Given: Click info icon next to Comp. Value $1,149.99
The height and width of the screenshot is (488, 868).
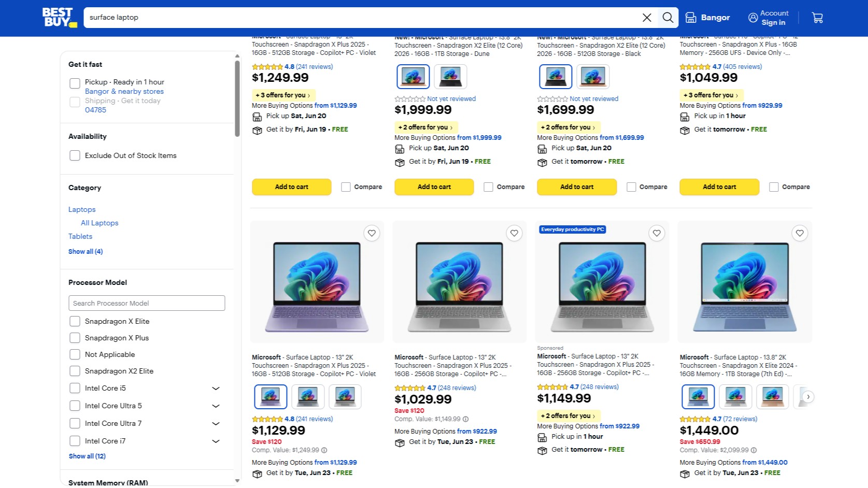Looking at the screenshot, I should (465, 419).
